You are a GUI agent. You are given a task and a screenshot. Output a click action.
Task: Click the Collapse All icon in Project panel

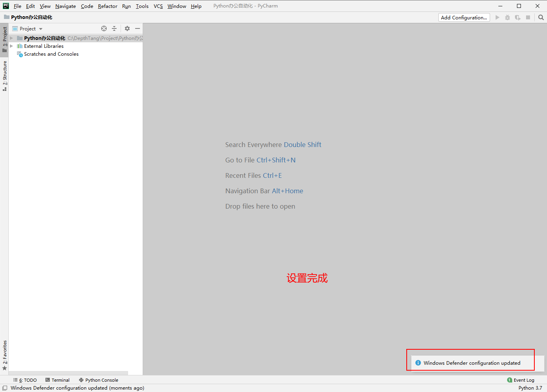tap(114, 28)
